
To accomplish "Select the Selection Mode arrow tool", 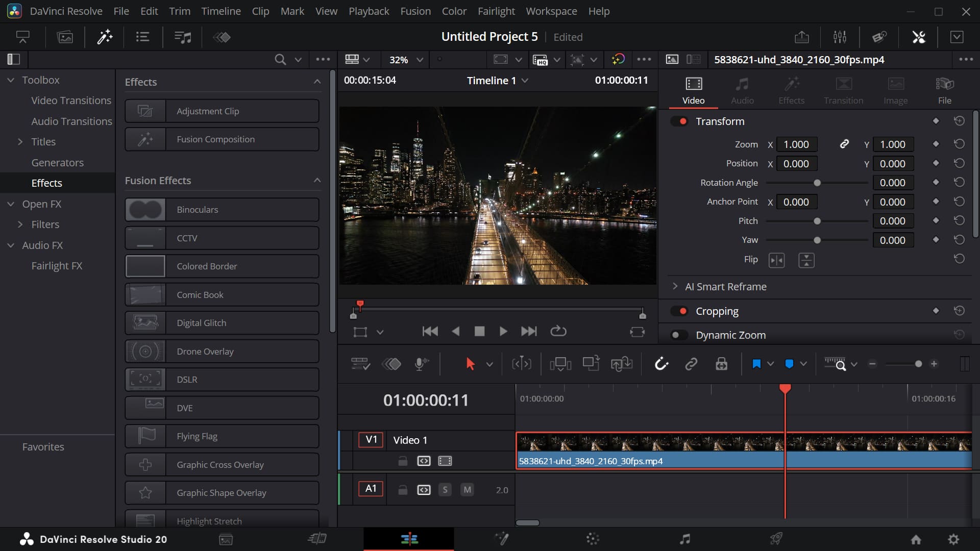I will pos(470,364).
